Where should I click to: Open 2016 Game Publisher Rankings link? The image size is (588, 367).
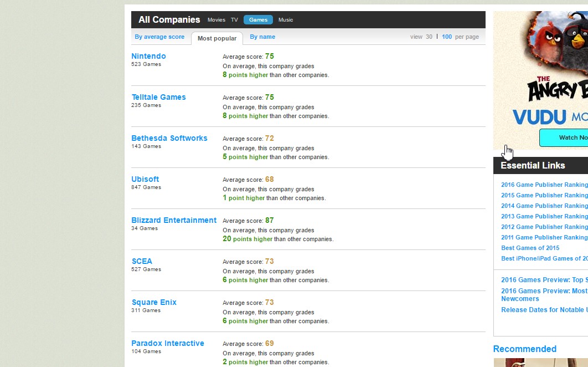[x=544, y=185]
